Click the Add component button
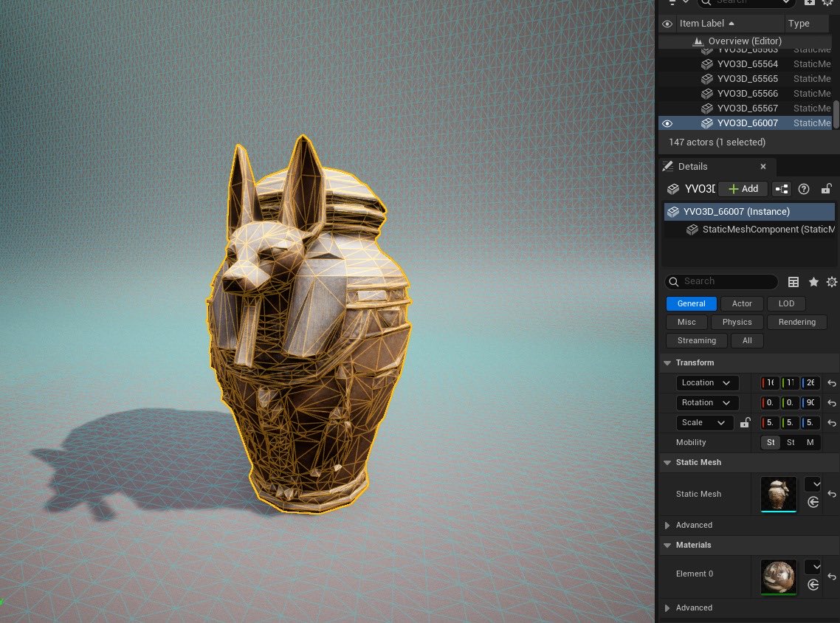 pos(743,189)
